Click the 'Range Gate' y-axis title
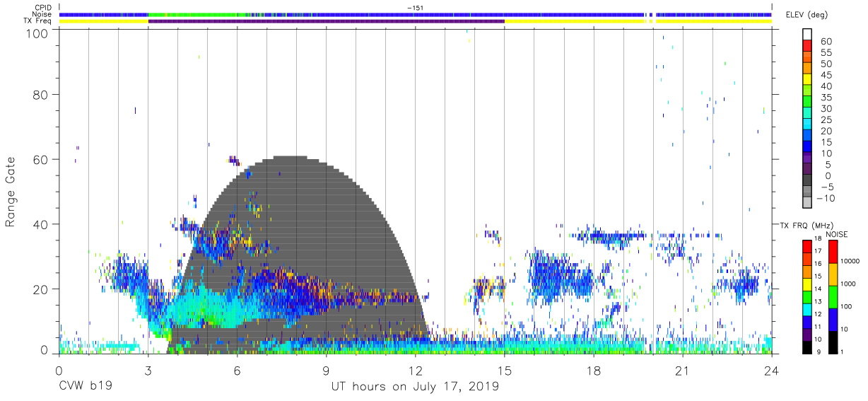The width and height of the screenshot is (868, 401). (11, 192)
